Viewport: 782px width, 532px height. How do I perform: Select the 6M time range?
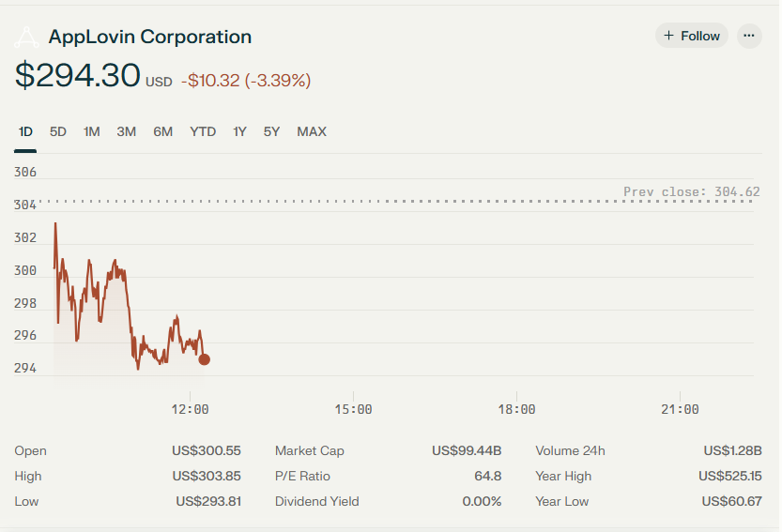click(162, 131)
